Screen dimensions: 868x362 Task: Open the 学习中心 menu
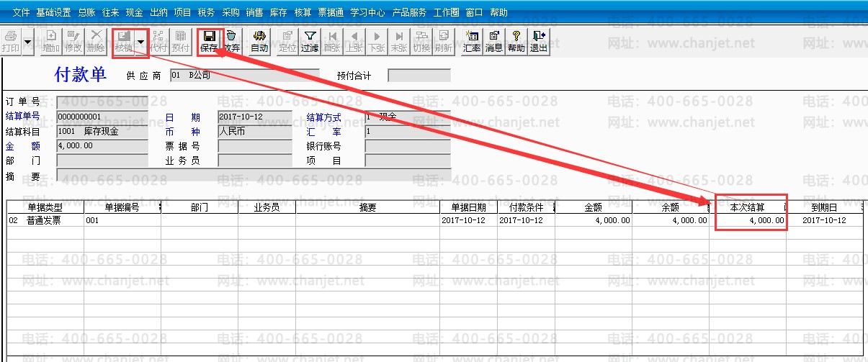pos(367,12)
